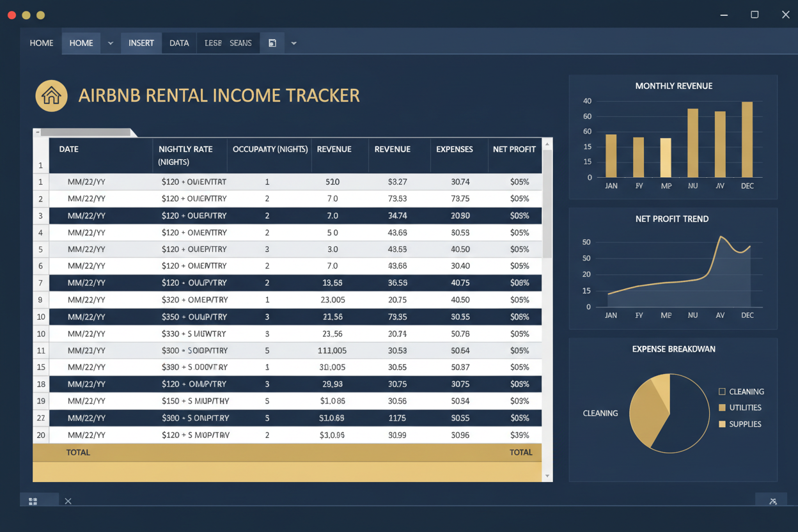Click the maximize square window button

pyautogui.click(x=755, y=14)
